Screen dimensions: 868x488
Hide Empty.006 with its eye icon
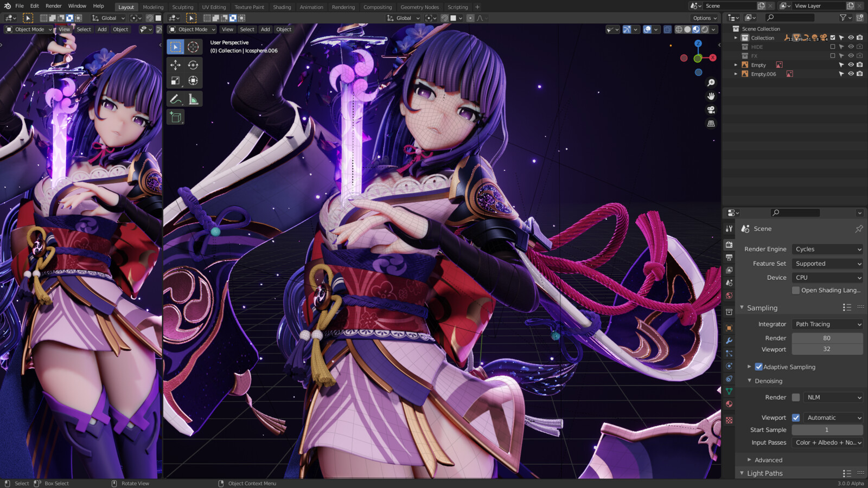coord(851,74)
